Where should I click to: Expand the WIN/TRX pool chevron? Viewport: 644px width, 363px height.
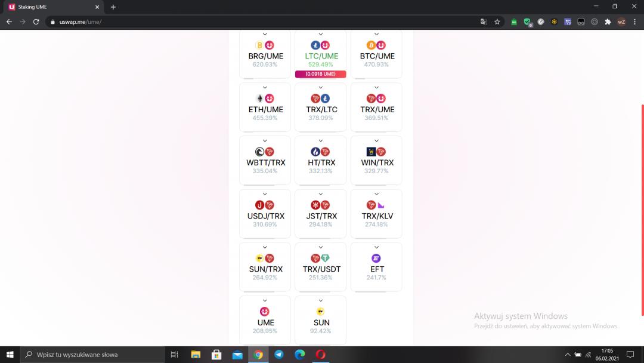pyautogui.click(x=376, y=141)
